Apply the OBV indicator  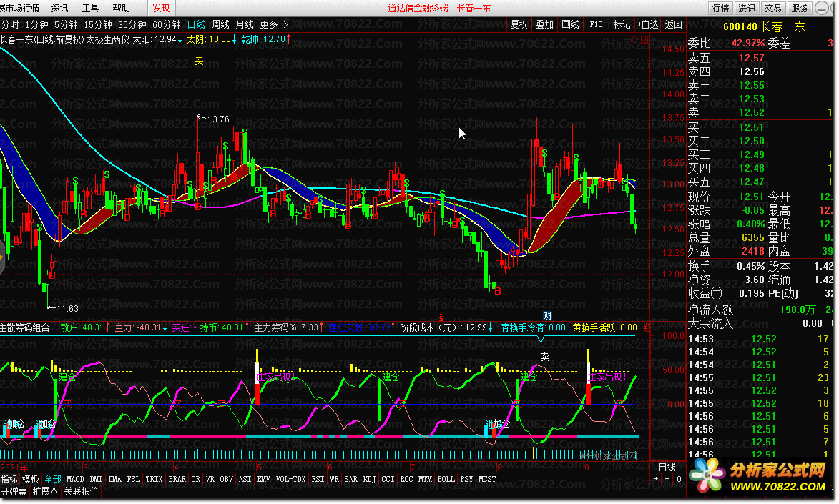(226, 480)
